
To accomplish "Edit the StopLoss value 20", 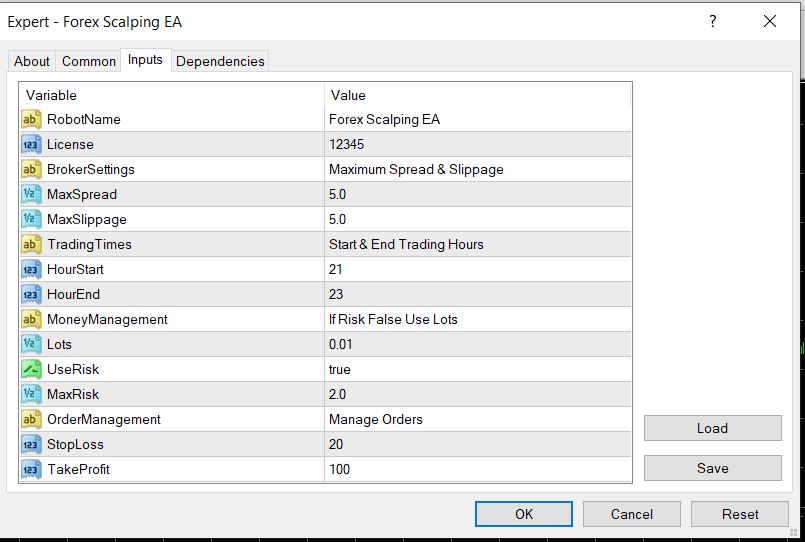I will pos(477,444).
